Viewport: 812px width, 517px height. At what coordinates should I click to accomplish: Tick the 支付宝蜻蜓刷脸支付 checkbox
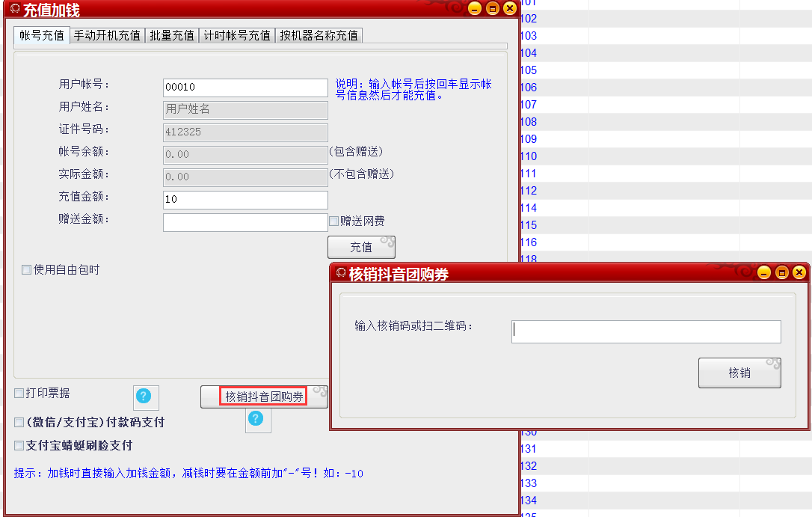point(19,446)
